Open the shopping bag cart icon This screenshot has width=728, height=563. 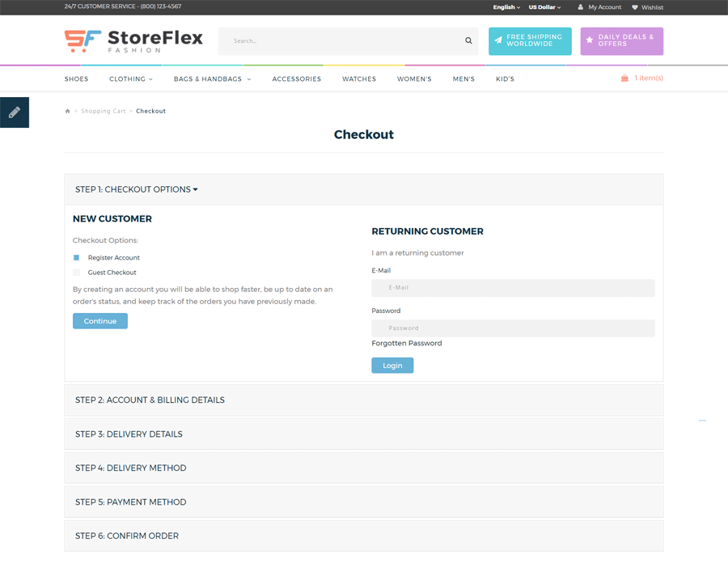[x=624, y=78]
